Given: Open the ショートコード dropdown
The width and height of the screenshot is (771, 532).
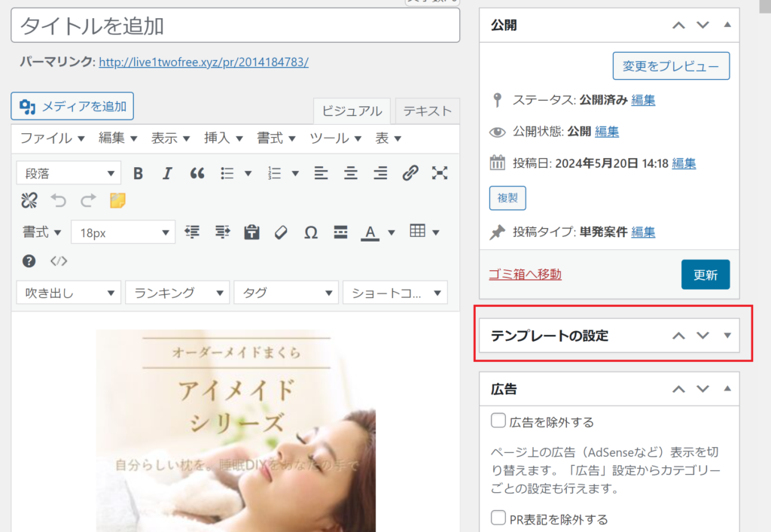Looking at the screenshot, I should point(395,293).
